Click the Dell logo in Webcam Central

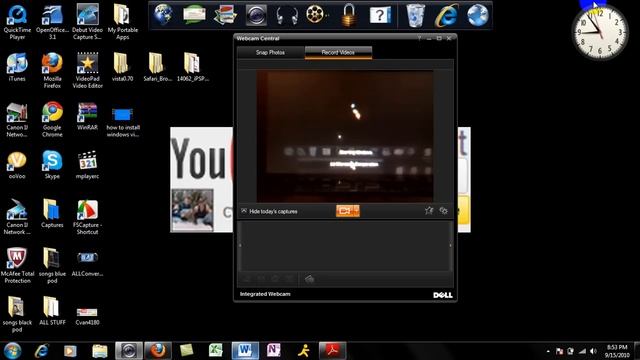click(443, 295)
